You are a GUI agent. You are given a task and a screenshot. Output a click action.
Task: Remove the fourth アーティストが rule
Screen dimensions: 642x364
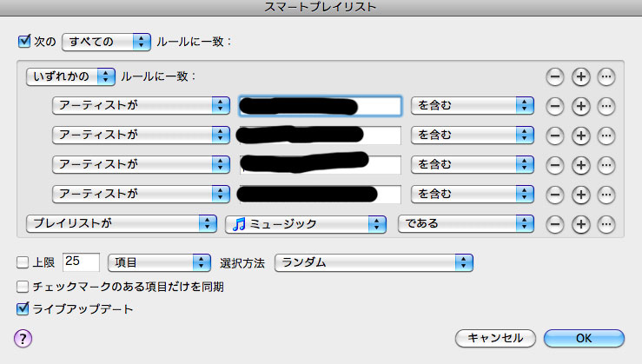tap(555, 195)
